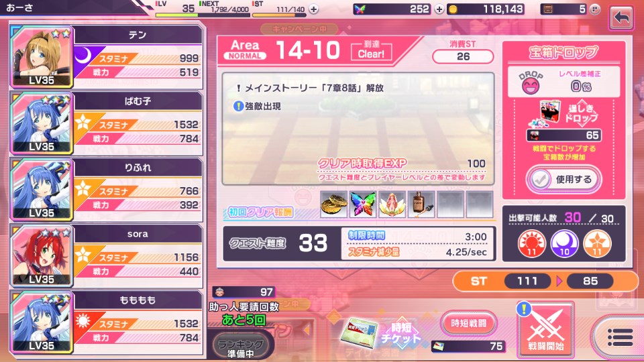Tap the back arrow icon

(621, 18)
